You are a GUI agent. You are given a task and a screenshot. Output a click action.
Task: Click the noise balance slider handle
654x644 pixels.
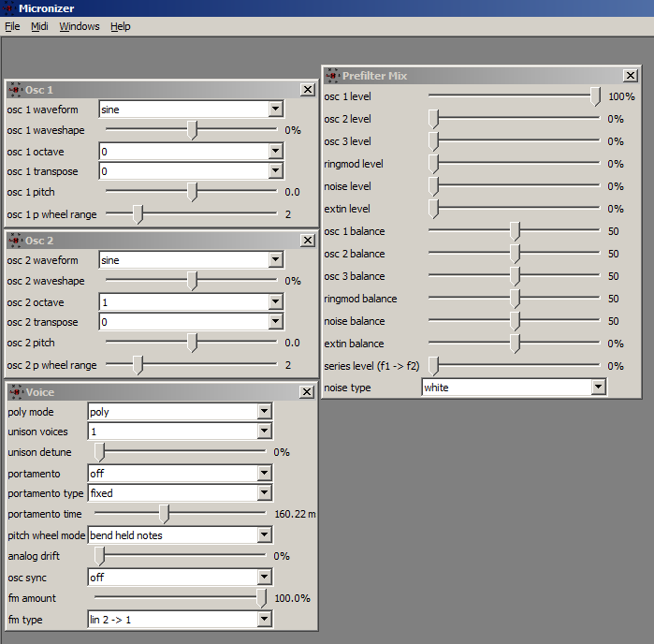516,321
